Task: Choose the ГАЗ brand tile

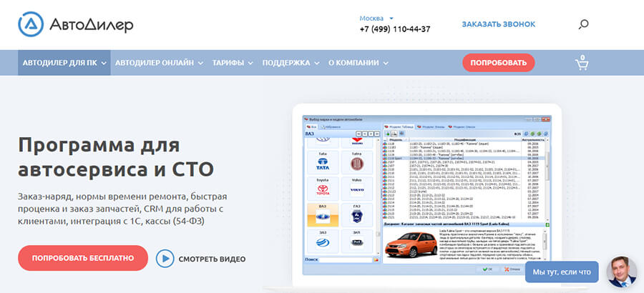Action: point(357,215)
